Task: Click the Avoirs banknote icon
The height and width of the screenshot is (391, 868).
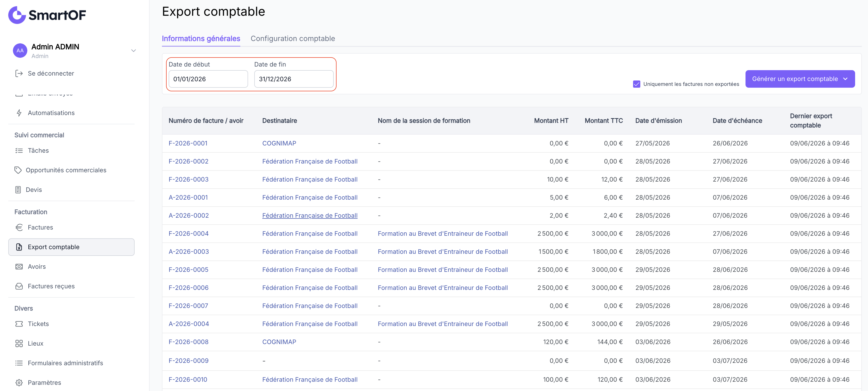Action: pyautogui.click(x=19, y=267)
